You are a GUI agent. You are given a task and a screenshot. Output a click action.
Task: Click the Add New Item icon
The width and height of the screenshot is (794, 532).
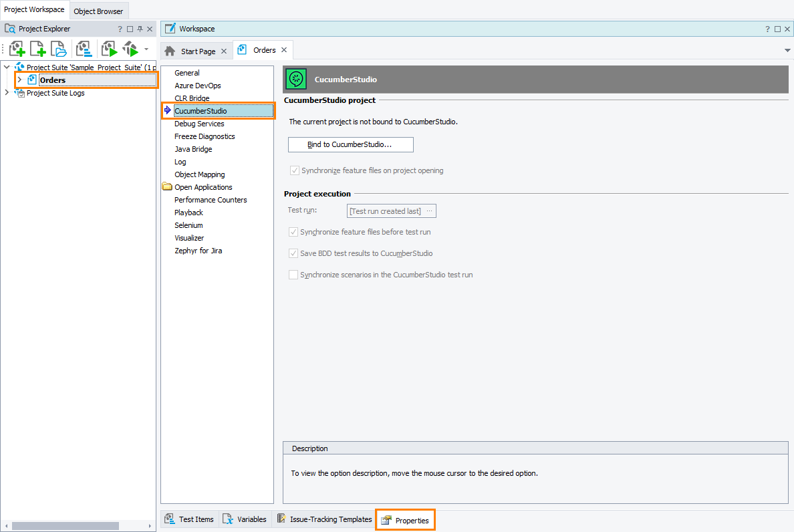pyautogui.click(x=38, y=49)
